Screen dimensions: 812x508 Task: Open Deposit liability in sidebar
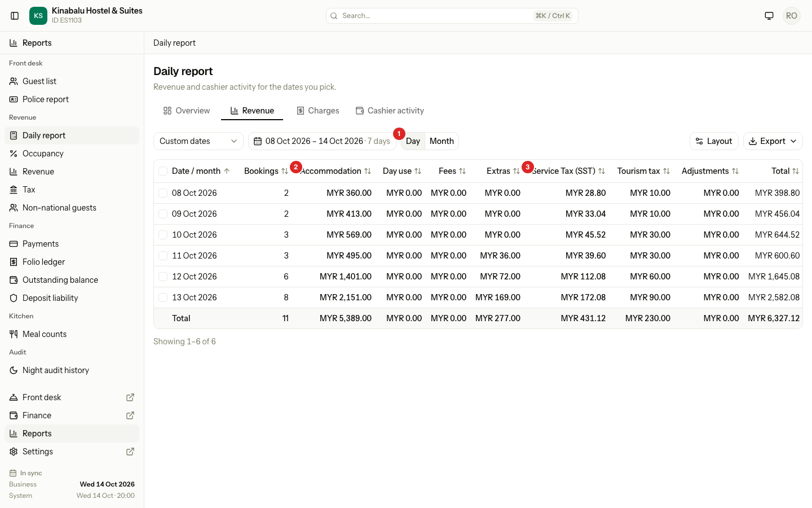click(x=72, y=298)
